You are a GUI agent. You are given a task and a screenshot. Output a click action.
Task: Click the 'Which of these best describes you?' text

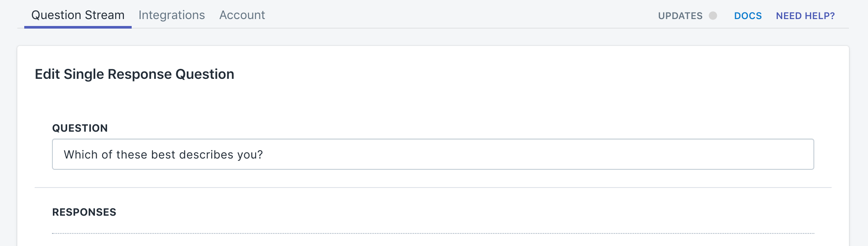(x=163, y=155)
